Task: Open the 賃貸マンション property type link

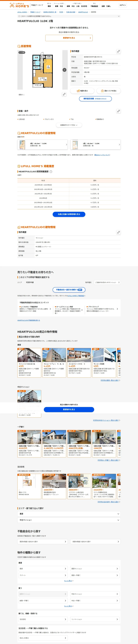Action: [x=95, y=569]
